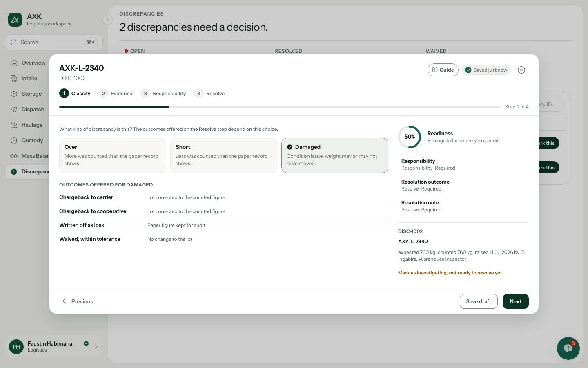Select the Over discrepancy type
This screenshot has height=368, width=588.
click(113, 155)
